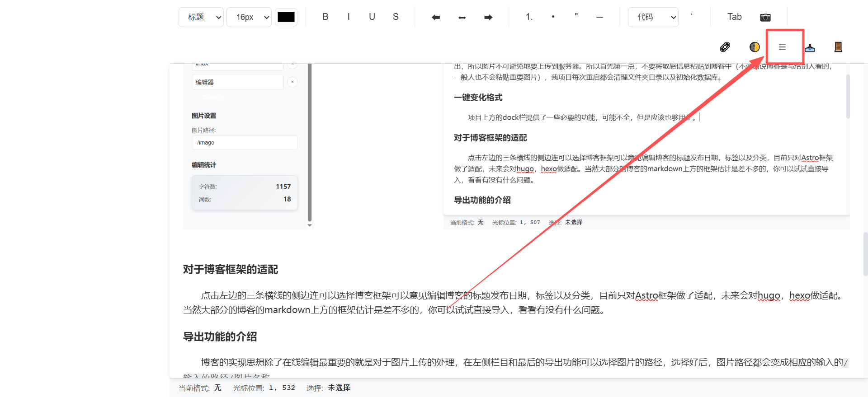Toggle italic formatting
The height and width of the screenshot is (397, 868).
[x=349, y=17]
